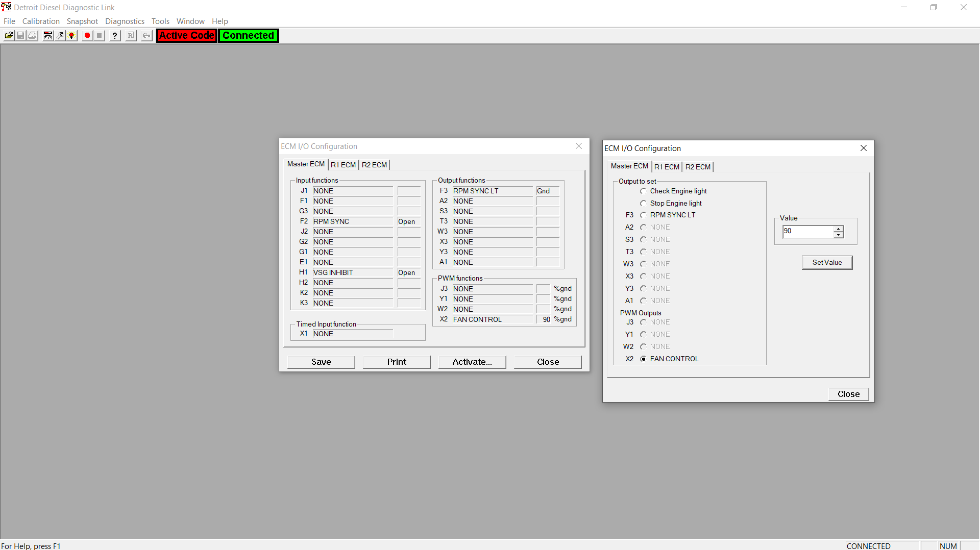The width and height of the screenshot is (980, 550).
Task: Switch to R1 ECM tab in right dialog
Action: pyautogui.click(x=667, y=167)
